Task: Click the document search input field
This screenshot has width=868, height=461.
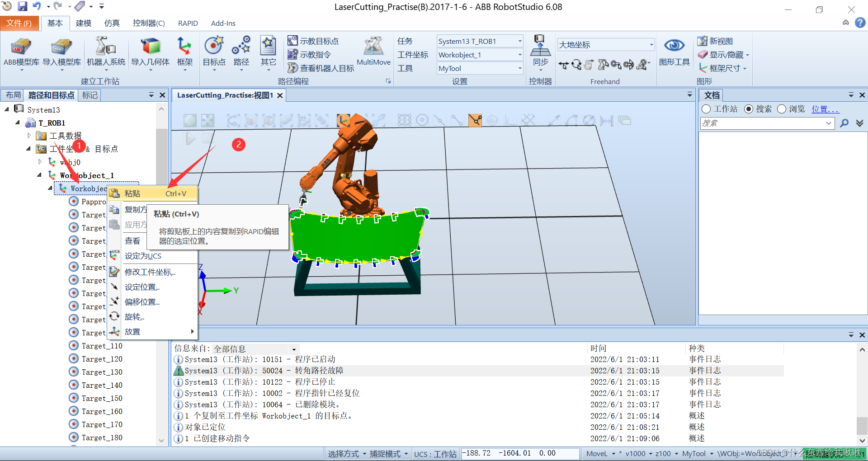Action: (x=767, y=123)
